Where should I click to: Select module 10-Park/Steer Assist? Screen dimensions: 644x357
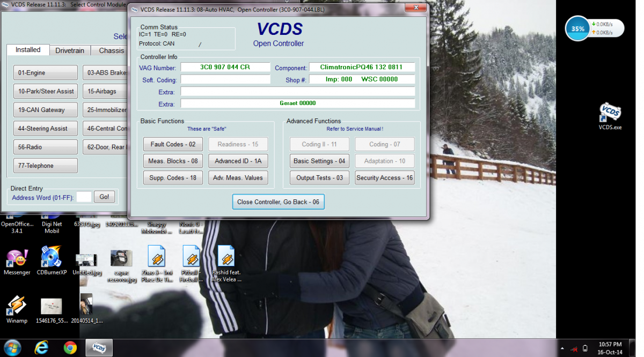(x=46, y=91)
